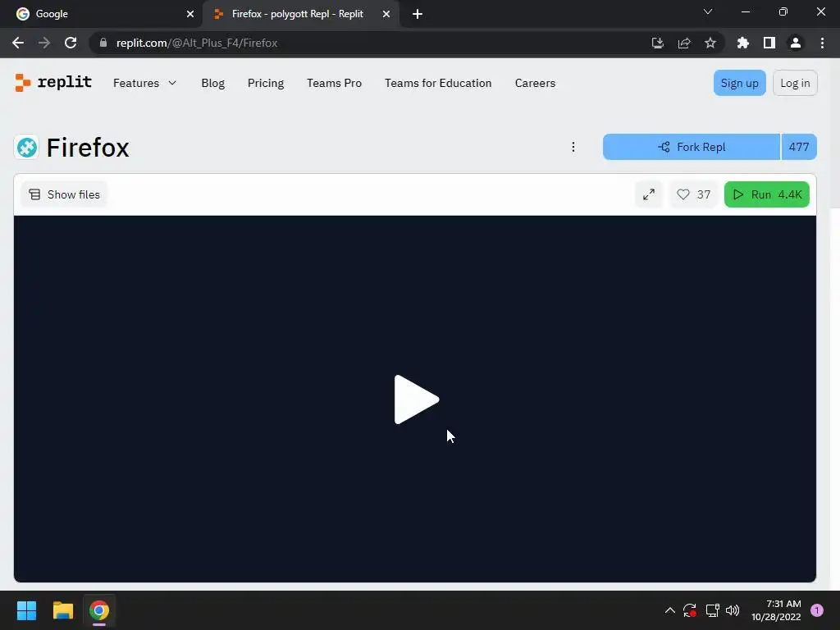Open Teams Pro page
The image size is (840, 630).
tap(335, 83)
